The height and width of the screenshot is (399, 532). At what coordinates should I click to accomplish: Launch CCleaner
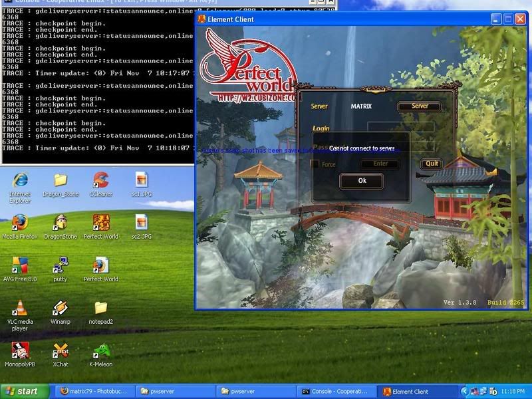click(x=100, y=180)
